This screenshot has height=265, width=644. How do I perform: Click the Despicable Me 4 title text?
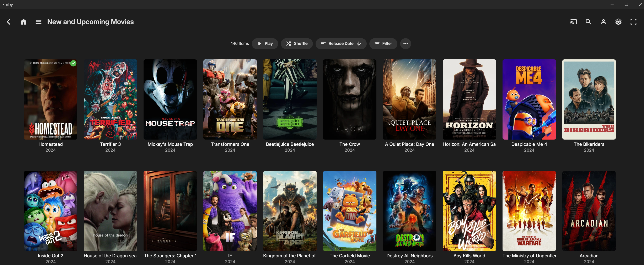(529, 144)
